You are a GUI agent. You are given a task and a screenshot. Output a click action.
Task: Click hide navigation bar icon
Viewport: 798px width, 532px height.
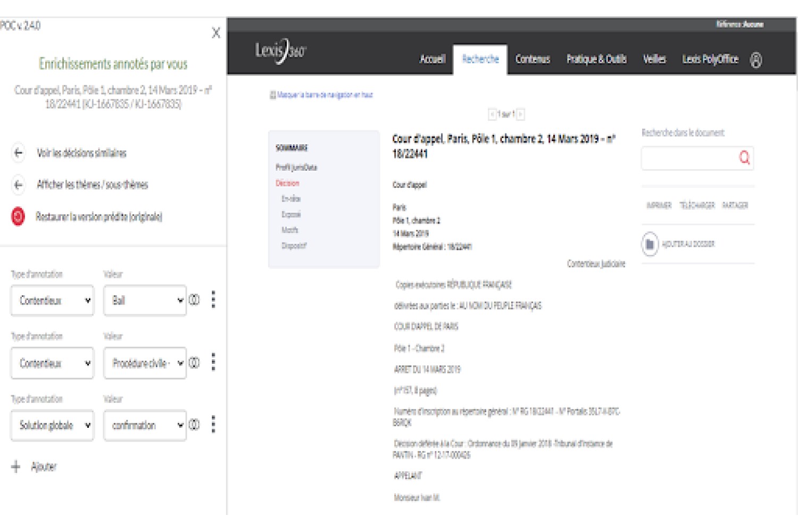[273, 95]
